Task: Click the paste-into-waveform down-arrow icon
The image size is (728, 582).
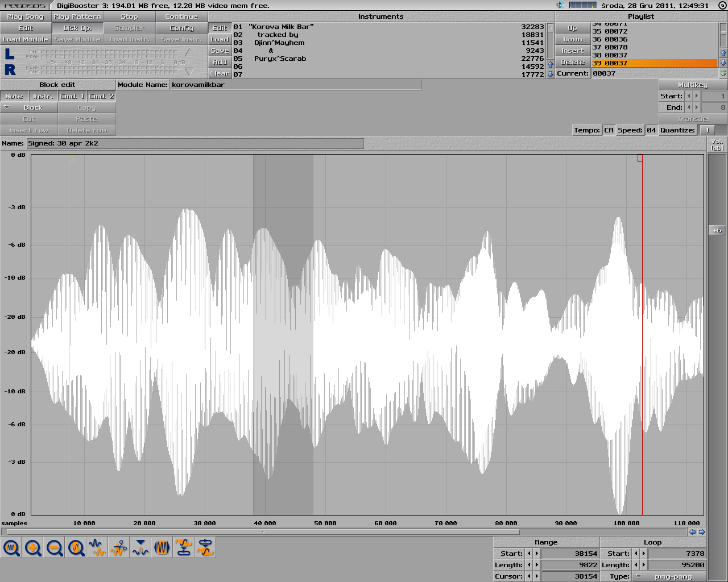Action: (140, 548)
